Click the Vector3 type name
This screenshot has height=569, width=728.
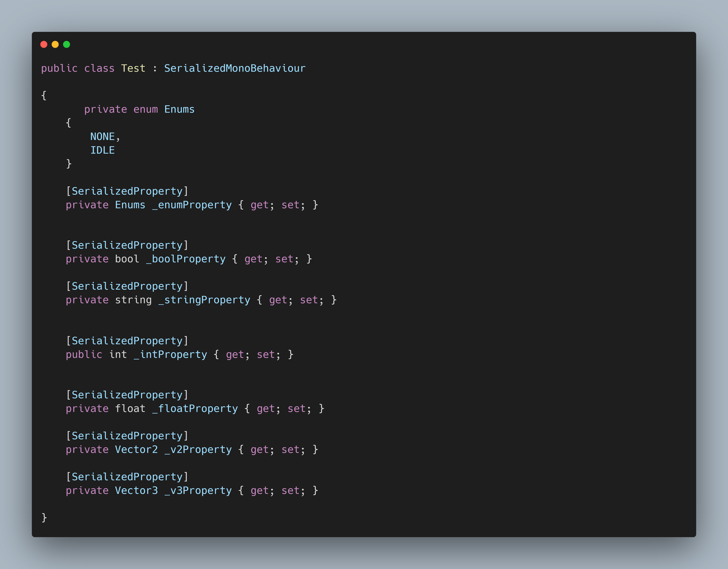[136, 491]
